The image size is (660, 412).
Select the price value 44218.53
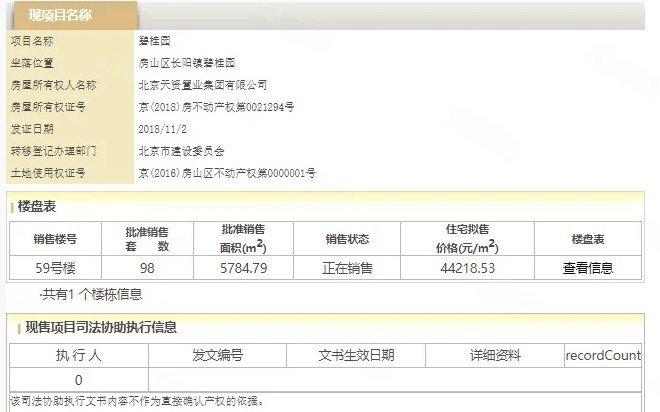[466, 268]
